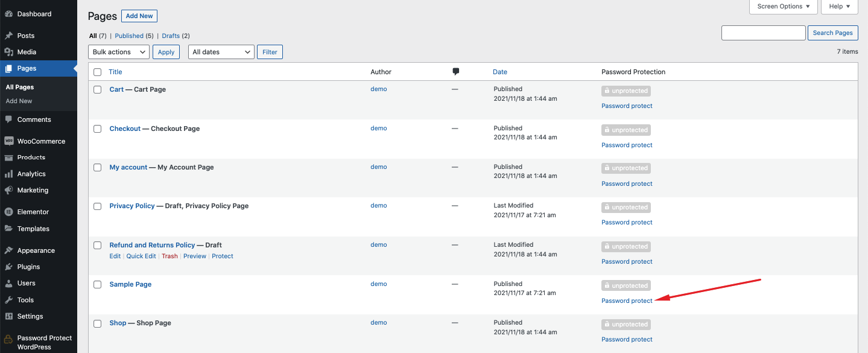This screenshot has height=353, width=868.
Task: Expand the All dates filter dropdown
Action: point(221,52)
